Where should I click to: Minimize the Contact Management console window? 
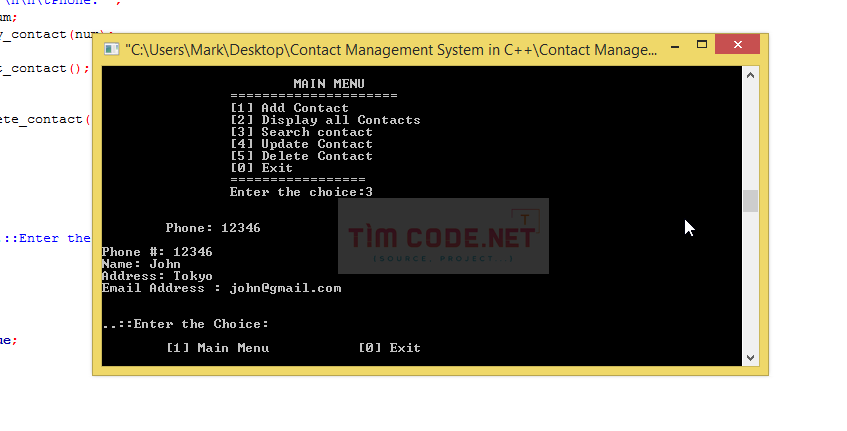675,46
